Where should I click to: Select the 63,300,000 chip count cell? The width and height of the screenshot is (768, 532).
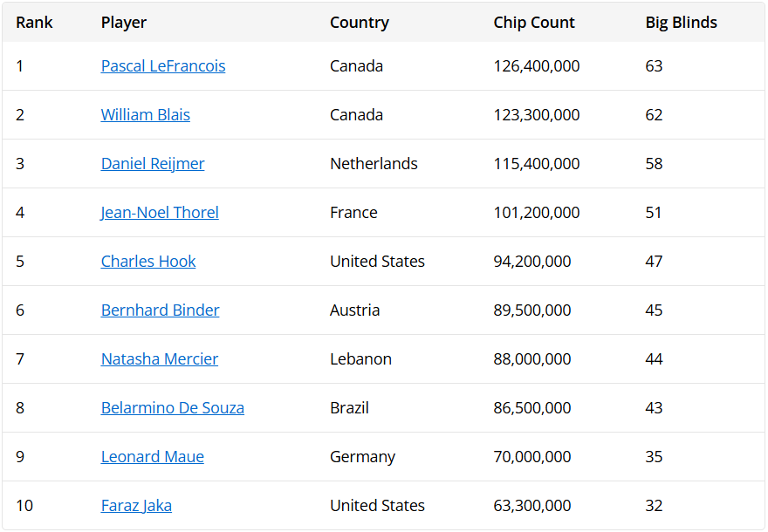[x=532, y=506]
